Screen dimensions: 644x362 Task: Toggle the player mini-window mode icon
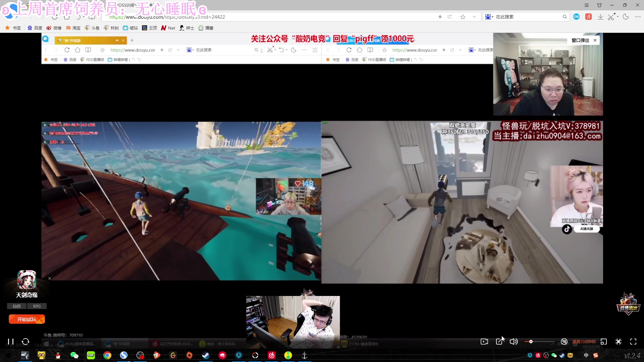pyautogui.click(x=604, y=342)
